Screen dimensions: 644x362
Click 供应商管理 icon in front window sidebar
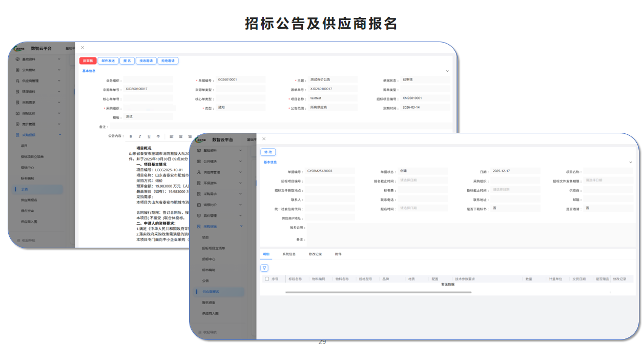199,172
